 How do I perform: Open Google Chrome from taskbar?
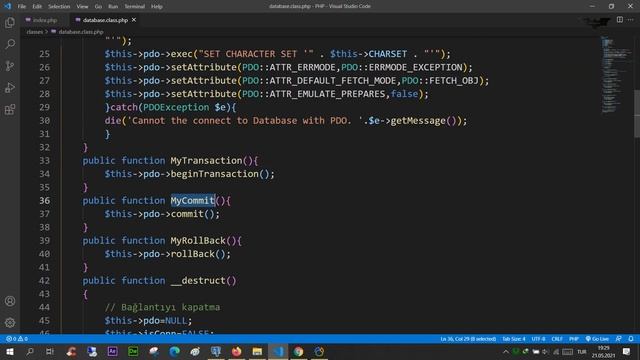[298, 351]
